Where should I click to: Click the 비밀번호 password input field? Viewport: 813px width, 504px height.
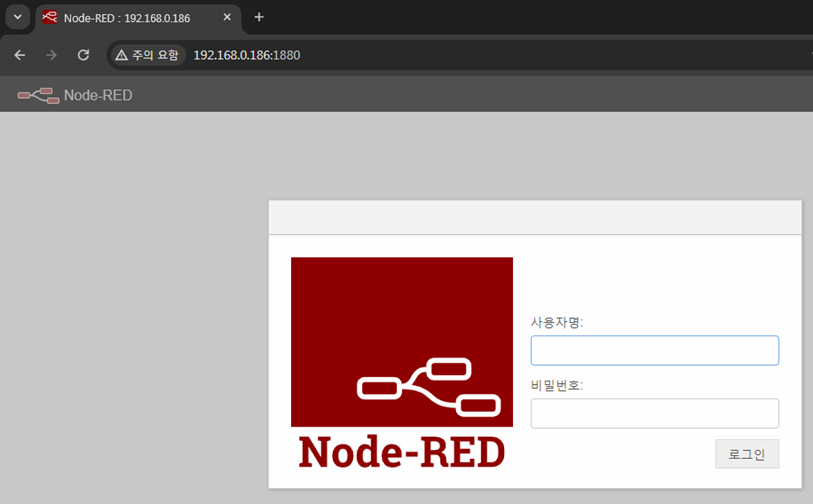[x=654, y=413]
